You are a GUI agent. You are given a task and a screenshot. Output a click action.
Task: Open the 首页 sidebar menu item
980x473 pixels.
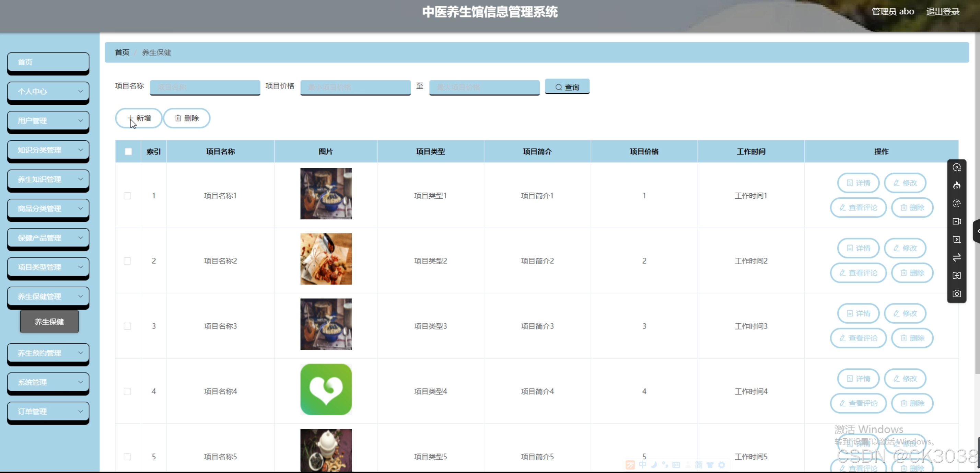coord(48,62)
